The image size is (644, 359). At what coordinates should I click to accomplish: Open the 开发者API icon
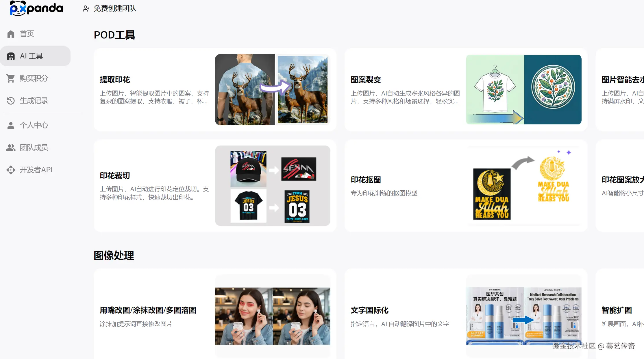point(11,170)
